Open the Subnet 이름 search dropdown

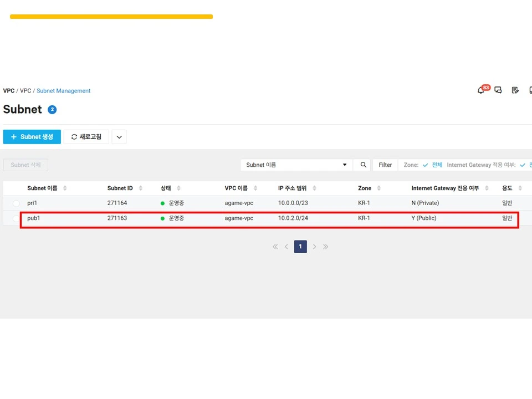click(296, 165)
